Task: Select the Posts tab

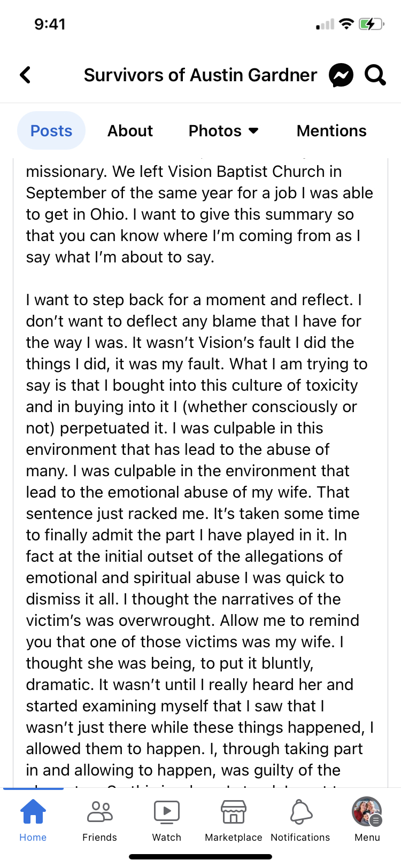Action: coord(51,131)
